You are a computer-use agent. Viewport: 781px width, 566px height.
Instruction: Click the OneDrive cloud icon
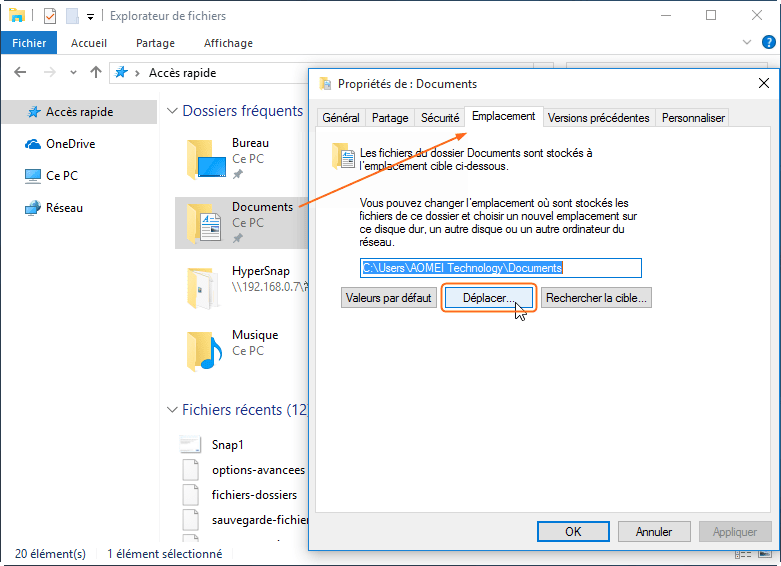coord(33,144)
